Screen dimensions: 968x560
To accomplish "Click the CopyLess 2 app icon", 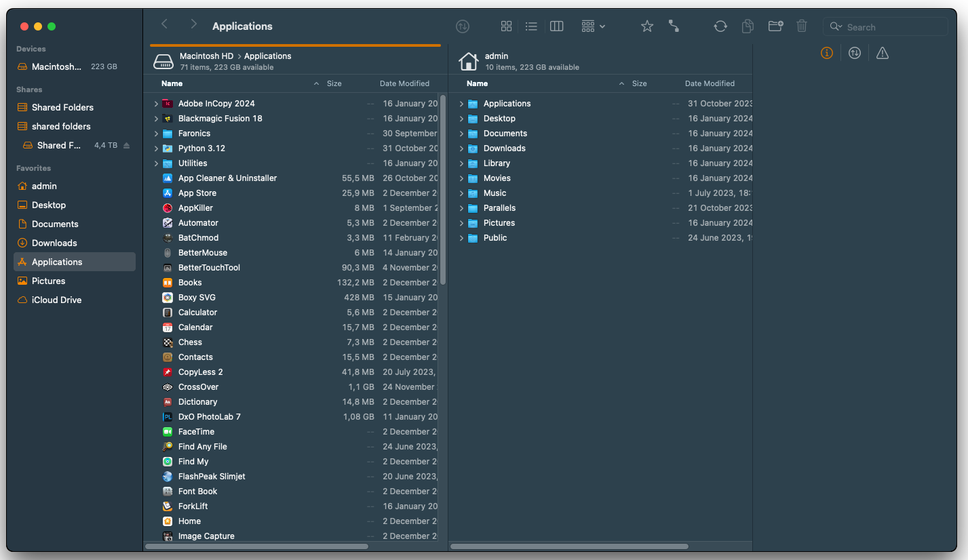I will tap(168, 372).
